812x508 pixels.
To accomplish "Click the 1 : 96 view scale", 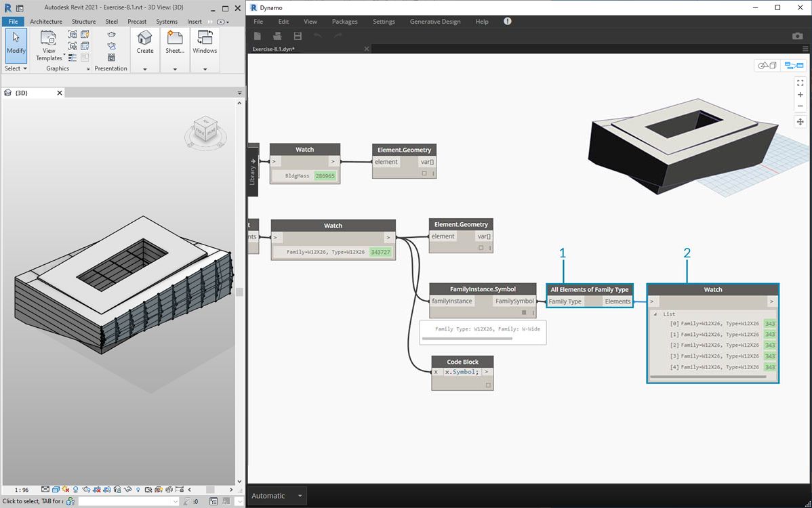I will pyautogui.click(x=22, y=490).
